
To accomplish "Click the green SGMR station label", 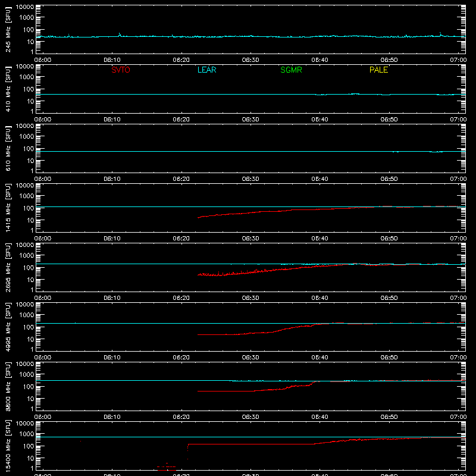I will [291, 70].
